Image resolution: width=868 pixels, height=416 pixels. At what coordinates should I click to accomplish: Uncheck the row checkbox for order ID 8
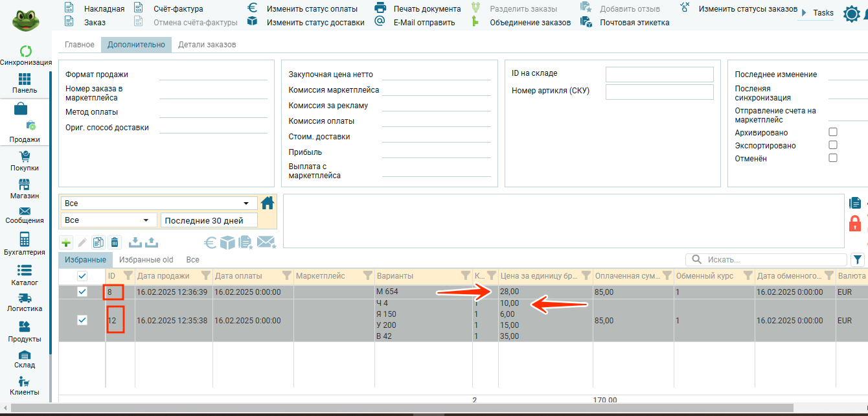coord(82,292)
